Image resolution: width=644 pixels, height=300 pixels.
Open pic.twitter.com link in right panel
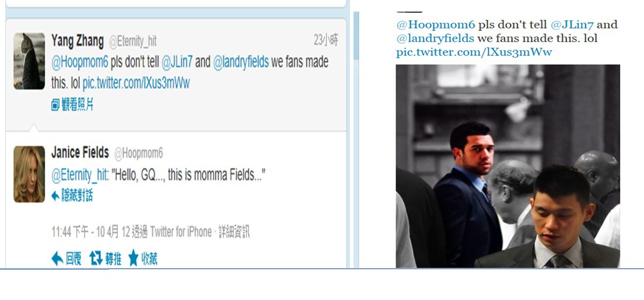474,52
